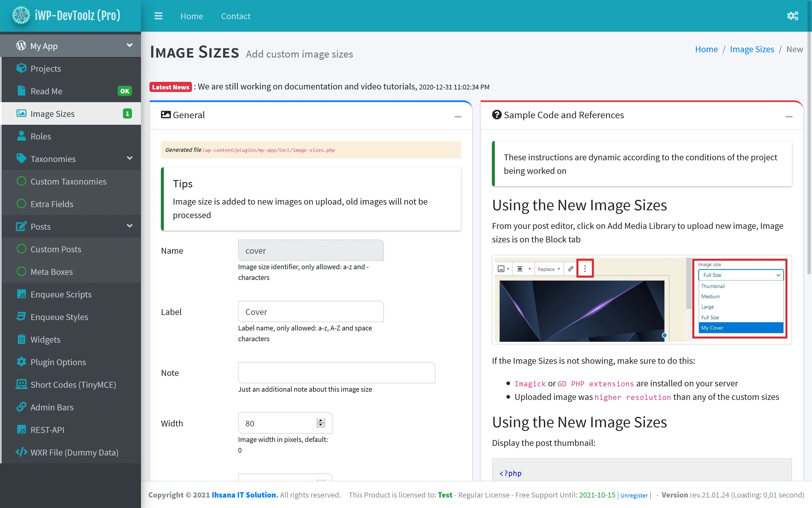Click the Roles user icon
This screenshot has width=812, height=508.
[x=21, y=136]
